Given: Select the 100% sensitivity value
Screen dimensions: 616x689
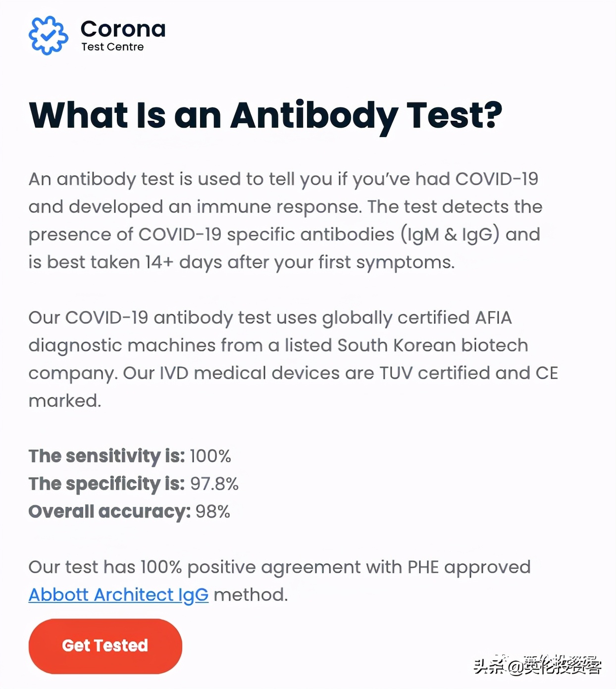Looking at the screenshot, I should (x=210, y=456).
